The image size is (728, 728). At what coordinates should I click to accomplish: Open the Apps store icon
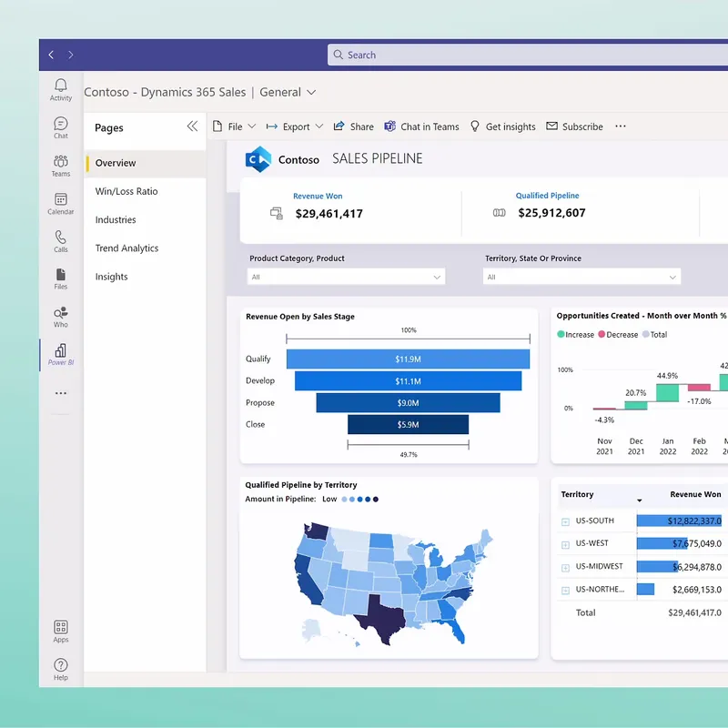tap(61, 632)
